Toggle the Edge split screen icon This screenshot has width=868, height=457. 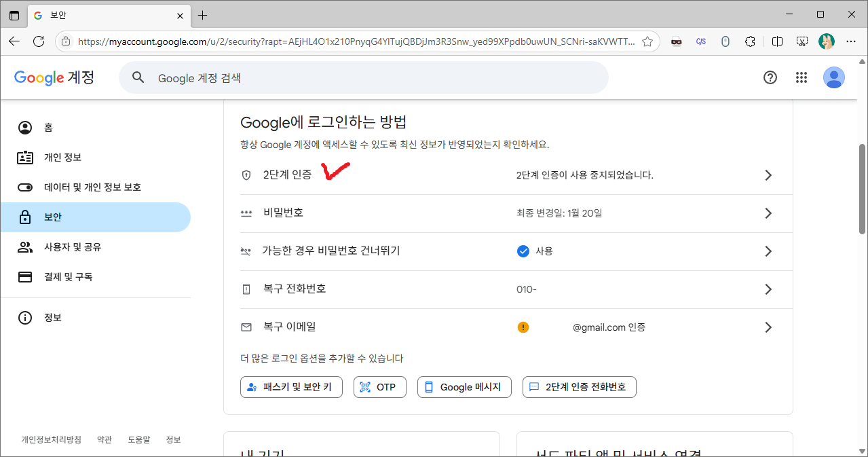[x=778, y=41]
